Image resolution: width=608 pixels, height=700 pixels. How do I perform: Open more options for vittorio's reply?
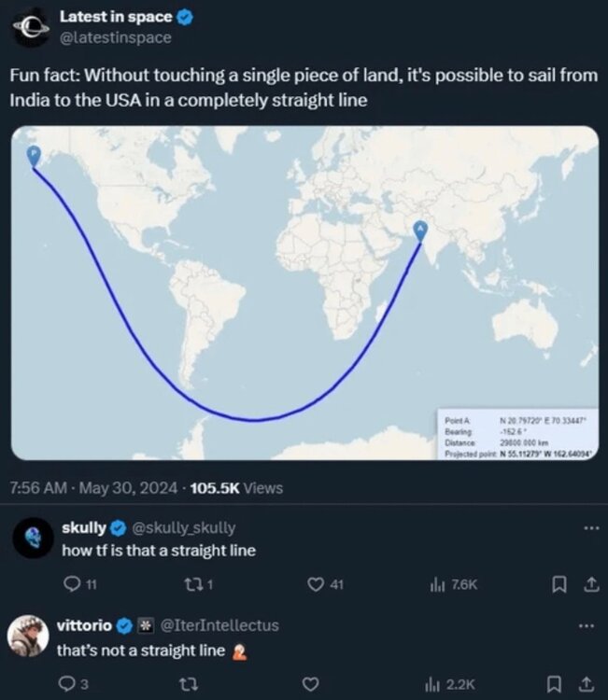(x=589, y=625)
